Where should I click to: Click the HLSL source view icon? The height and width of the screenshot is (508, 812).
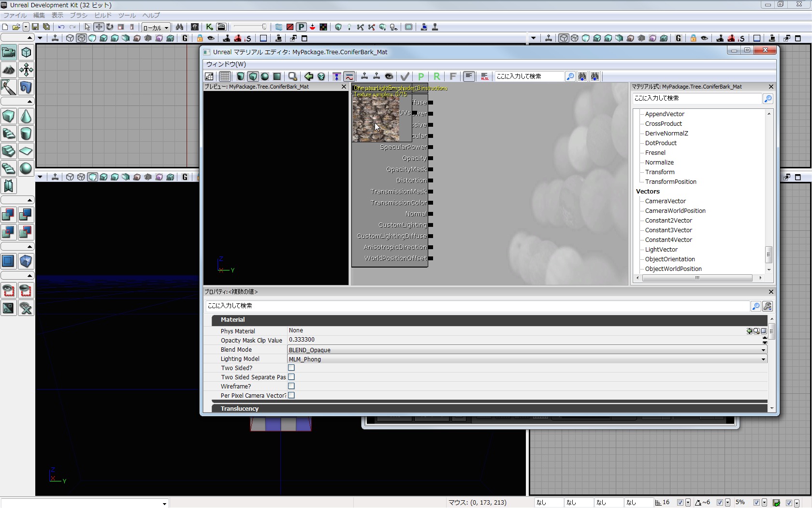(x=484, y=76)
